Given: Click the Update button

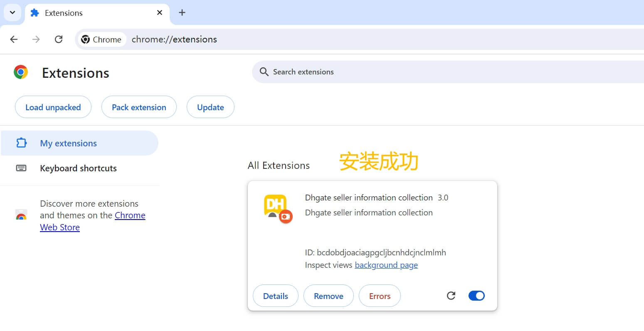Looking at the screenshot, I should (x=210, y=107).
